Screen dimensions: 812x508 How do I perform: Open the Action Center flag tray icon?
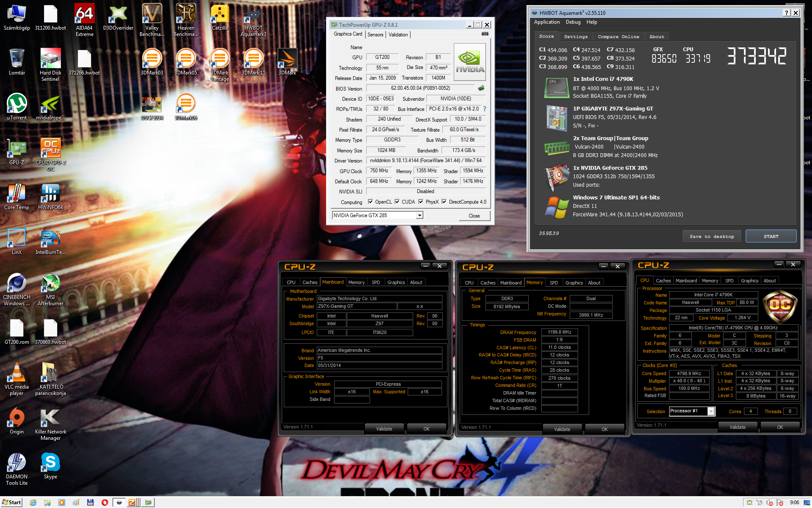(x=780, y=502)
